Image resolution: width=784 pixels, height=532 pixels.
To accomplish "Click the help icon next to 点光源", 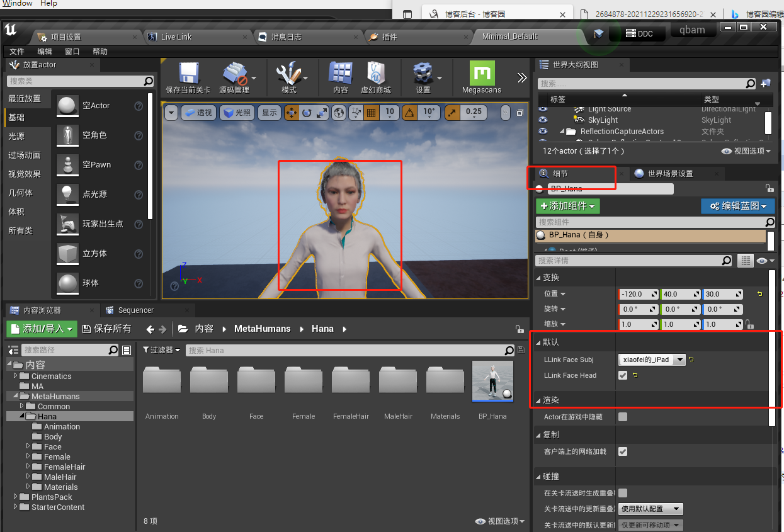I will point(139,195).
